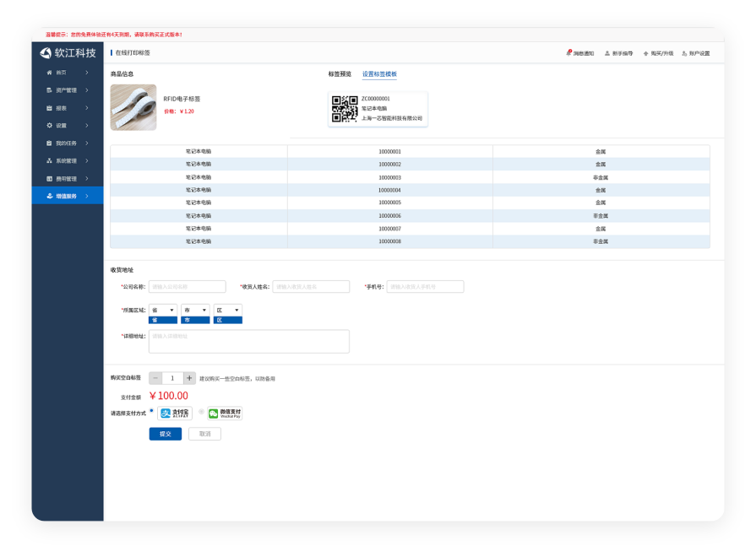Increase blank label quantity with plus
This screenshot has height=557, width=756.
point(189,378)
